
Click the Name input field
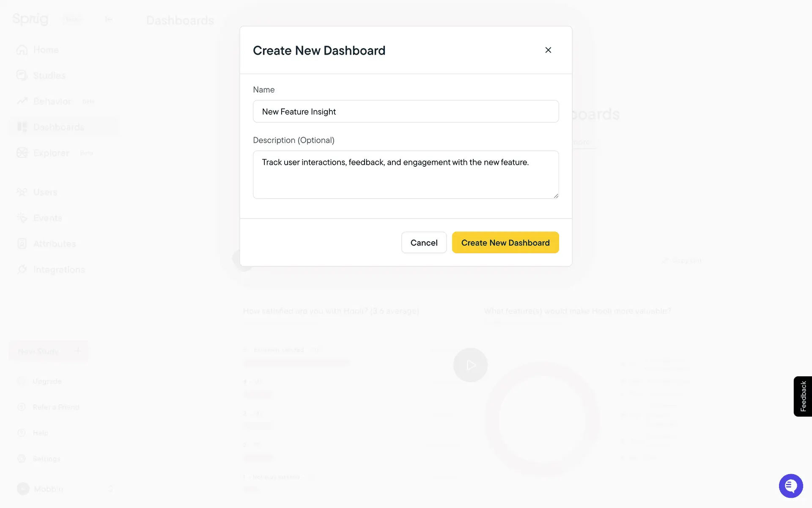tap(406, 111)
